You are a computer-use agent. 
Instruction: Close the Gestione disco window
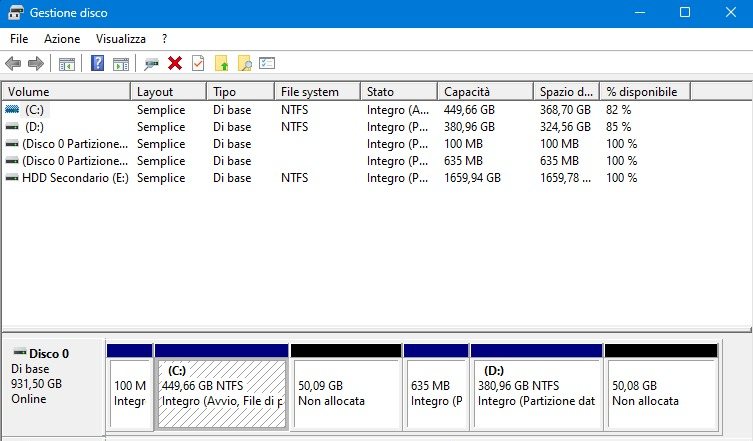tap(730, 13)
